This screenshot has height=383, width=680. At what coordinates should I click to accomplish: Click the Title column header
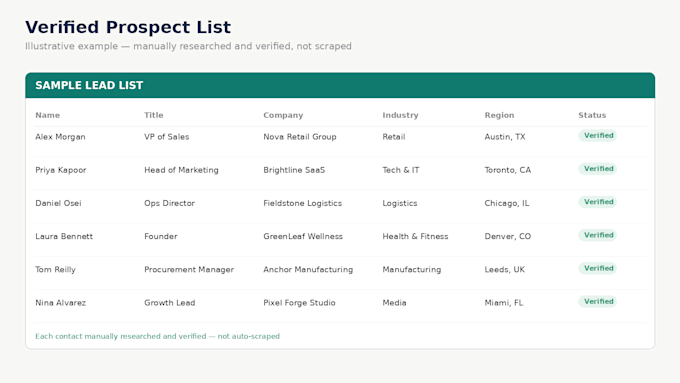tap(154, 115)
